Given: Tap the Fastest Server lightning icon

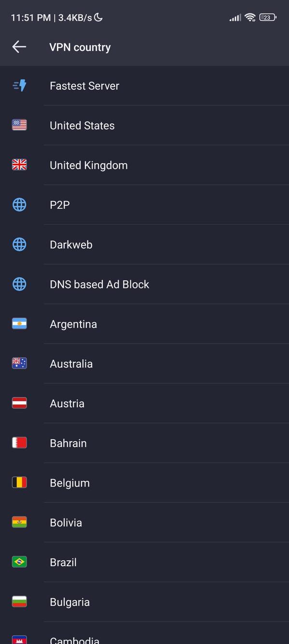Looking at the screenshot, I should pyautogui.click(x=19, y=85).
